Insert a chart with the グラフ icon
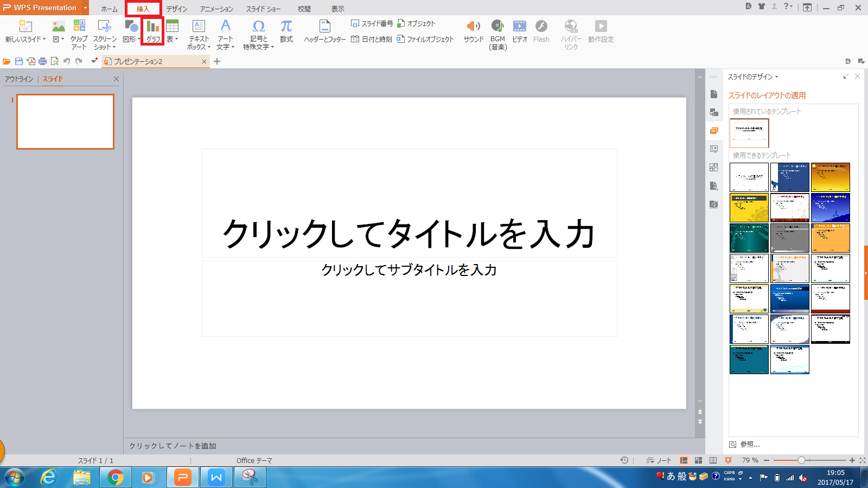This screenshot has width=868, height=488. tap(153, 31)
